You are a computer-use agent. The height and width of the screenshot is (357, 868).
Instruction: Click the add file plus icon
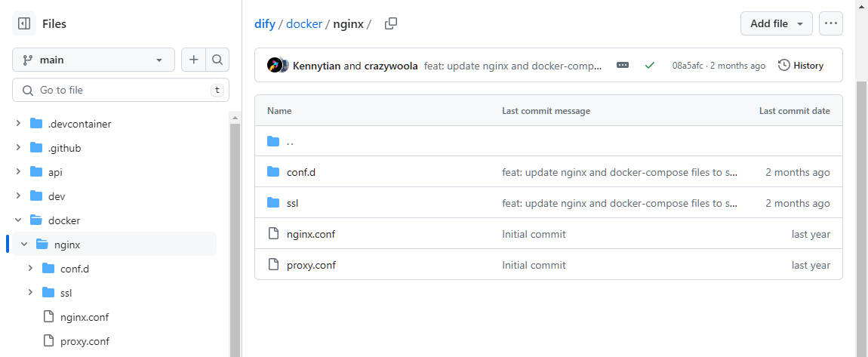tap(194, 60)
